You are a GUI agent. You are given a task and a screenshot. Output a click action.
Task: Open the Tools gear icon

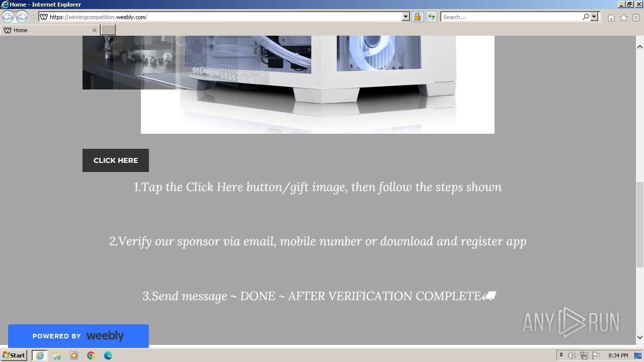(x=636, y=18)
